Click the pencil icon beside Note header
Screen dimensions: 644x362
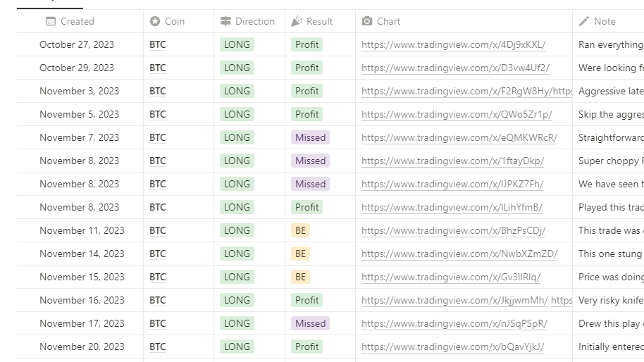coord(583,21)
